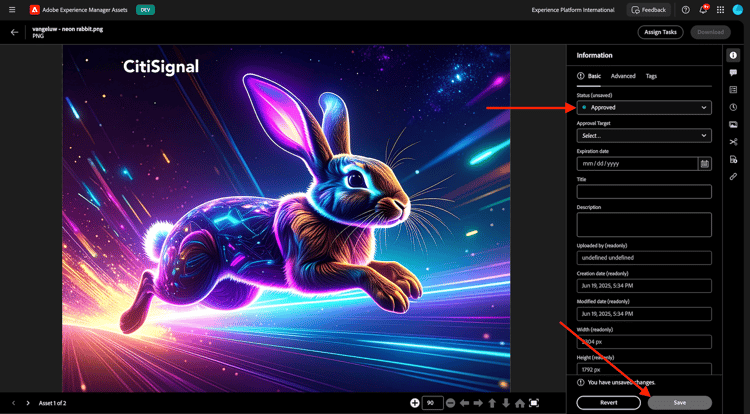750x414 pixels.
Task: Reset view with the home icon
Action: pyautogui.click(x=520, y=403)
